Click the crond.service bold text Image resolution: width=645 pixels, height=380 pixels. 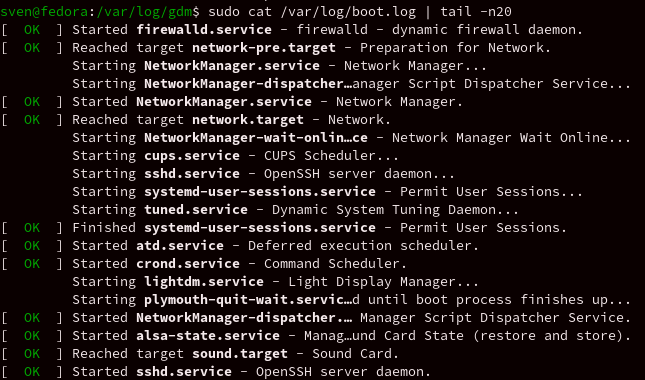(x=188, y=264)
